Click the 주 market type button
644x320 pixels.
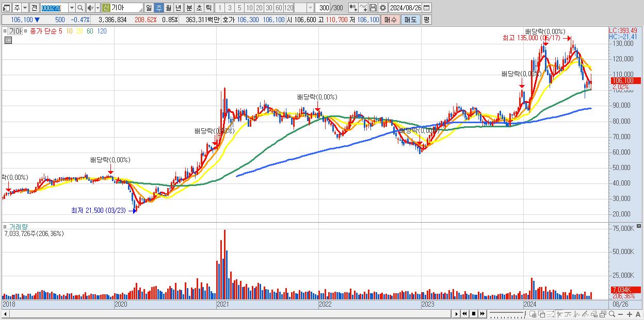point(17,8)
